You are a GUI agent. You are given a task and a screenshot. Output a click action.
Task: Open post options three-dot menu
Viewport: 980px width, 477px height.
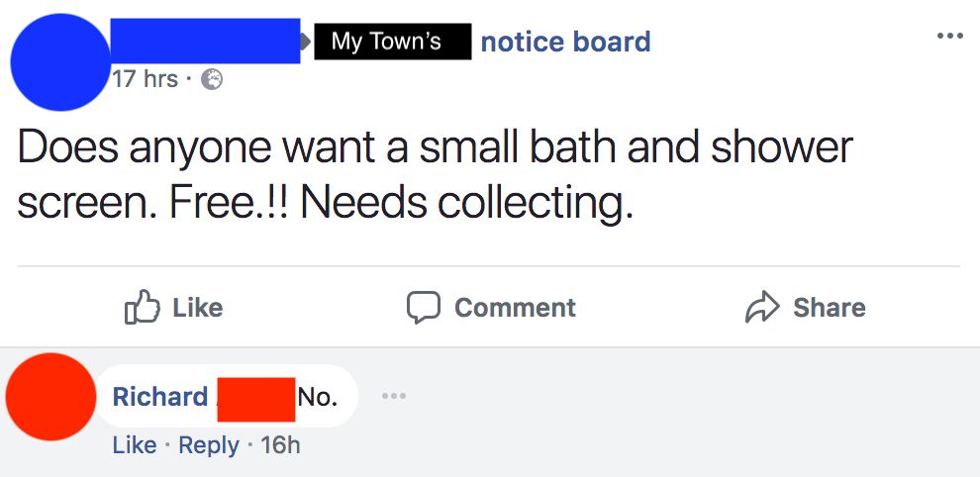tap(948, 37)
